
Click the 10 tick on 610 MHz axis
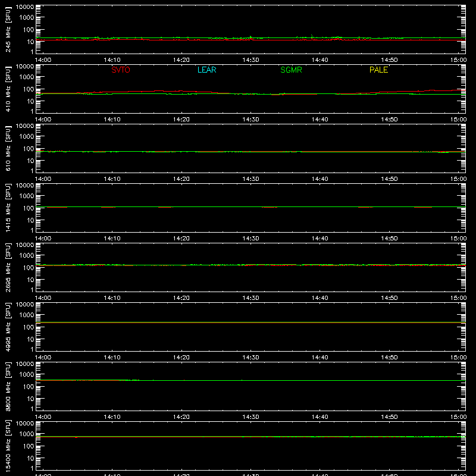[x=31, y=161]
